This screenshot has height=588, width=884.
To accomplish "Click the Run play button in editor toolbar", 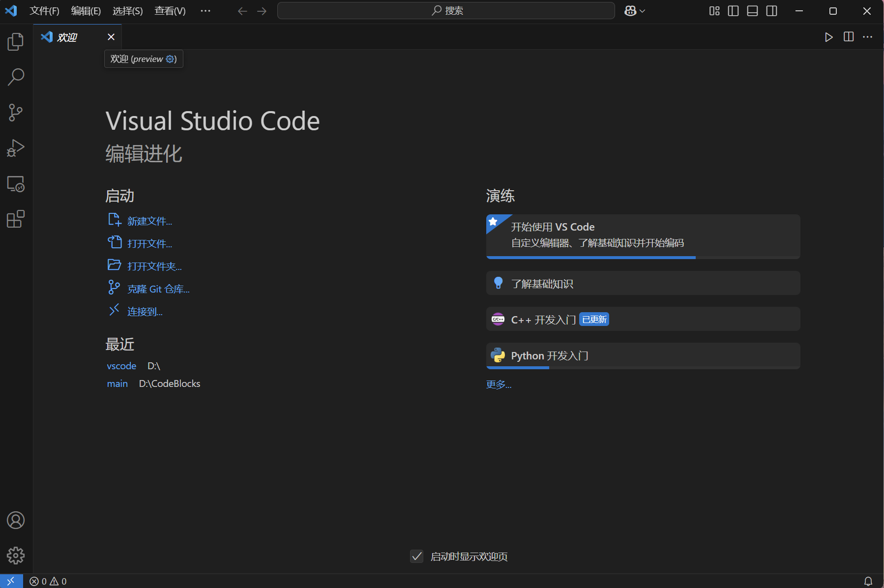I will click(x=829, y=37).
